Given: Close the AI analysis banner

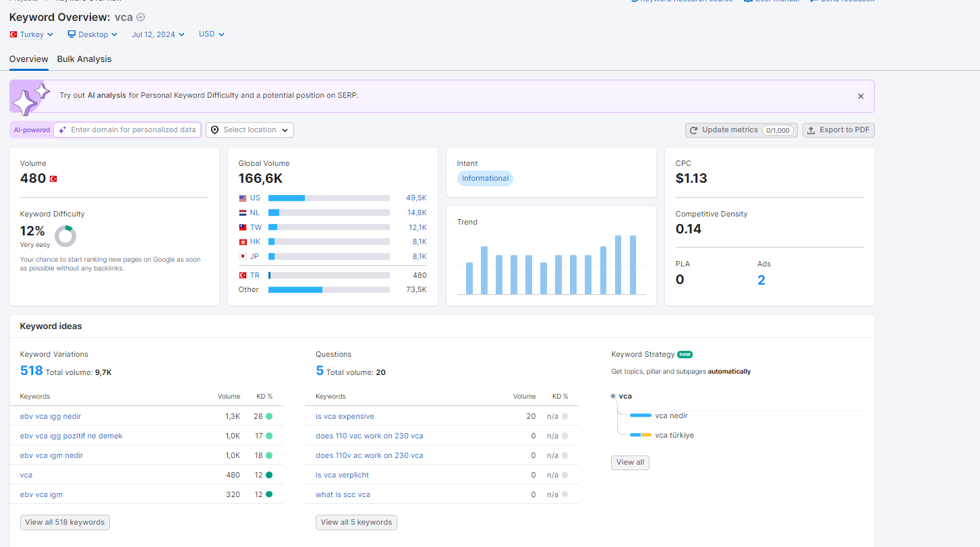Looking at the screenshot, I should click(861, 96).
